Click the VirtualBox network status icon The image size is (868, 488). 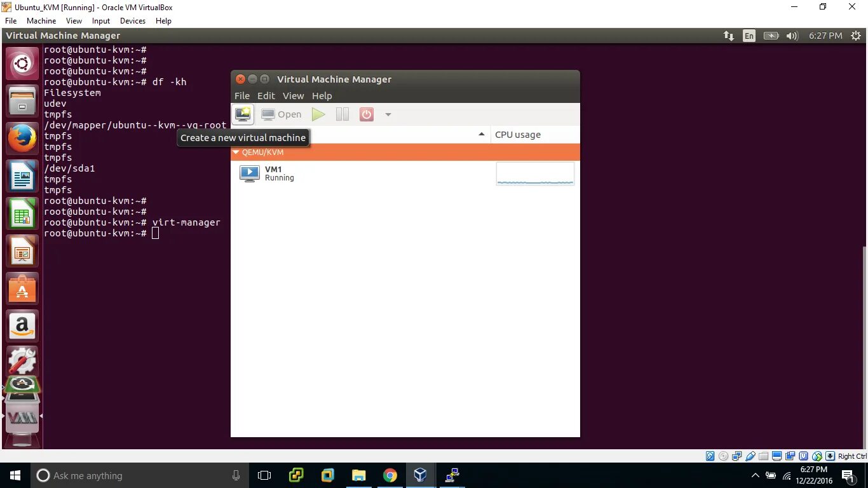(x=736, y=456)
